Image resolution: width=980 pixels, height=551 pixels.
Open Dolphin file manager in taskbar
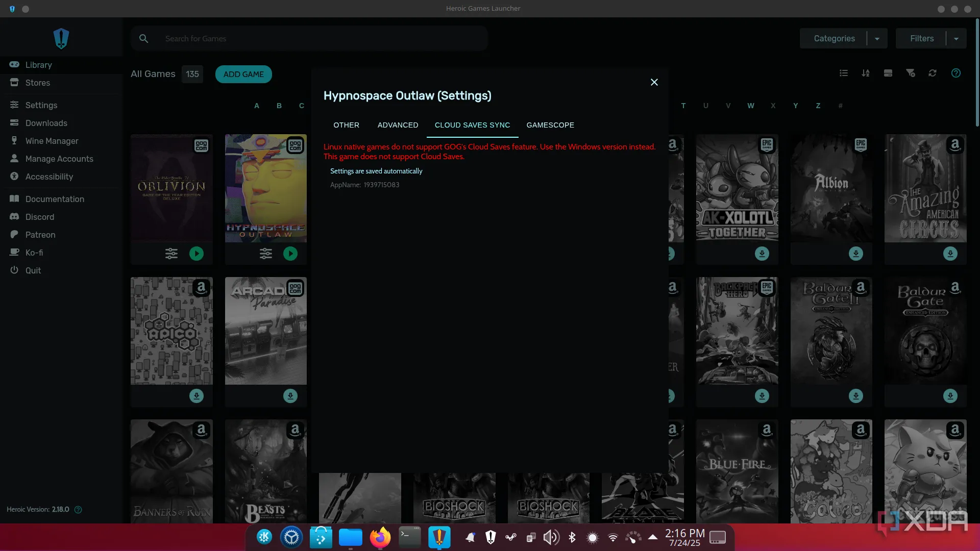click(x=351, y=537)
